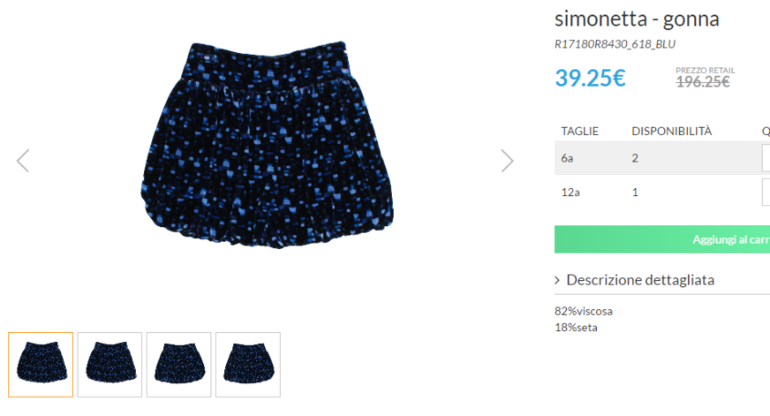Click the crossed-out 196.25€ retail price

[x=703, y=82]
